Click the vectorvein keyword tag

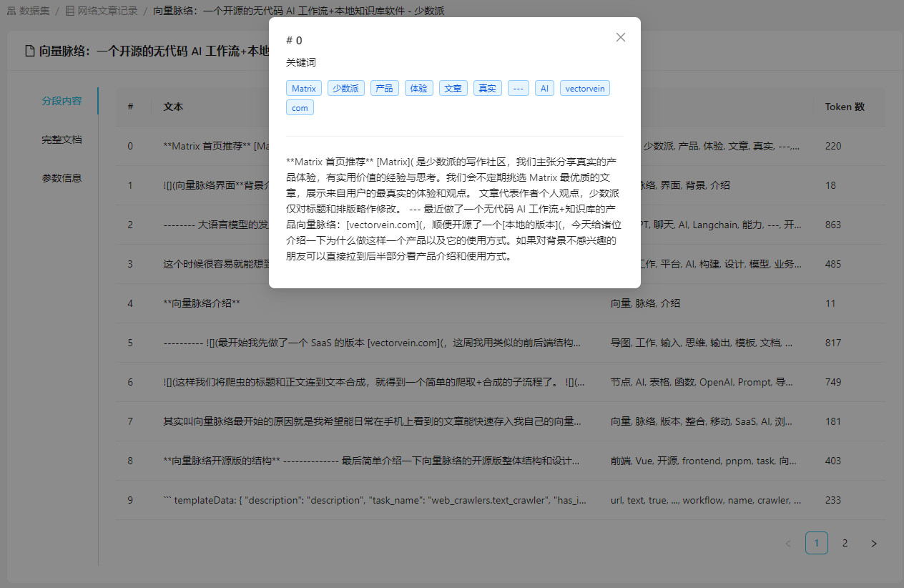(585, 89)
